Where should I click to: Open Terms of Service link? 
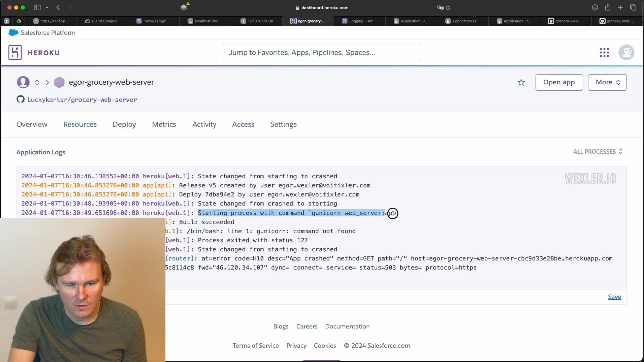(256, 346)
